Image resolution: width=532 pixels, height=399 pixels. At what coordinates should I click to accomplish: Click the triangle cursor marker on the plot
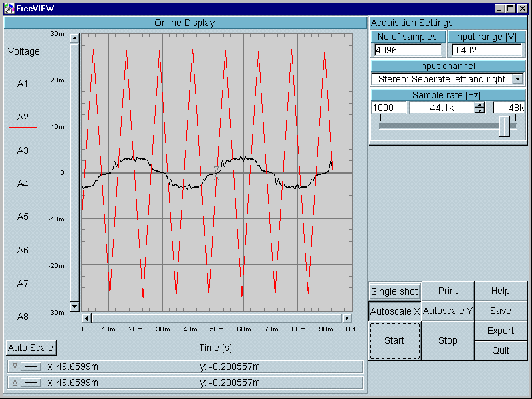click(216, 174)
